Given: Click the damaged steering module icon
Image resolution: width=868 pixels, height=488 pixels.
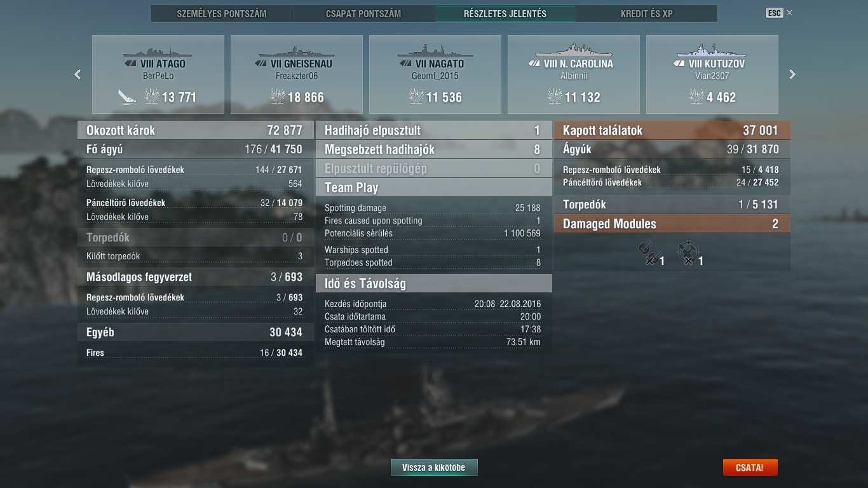Looking at the screenshot, I should (687, 253).
